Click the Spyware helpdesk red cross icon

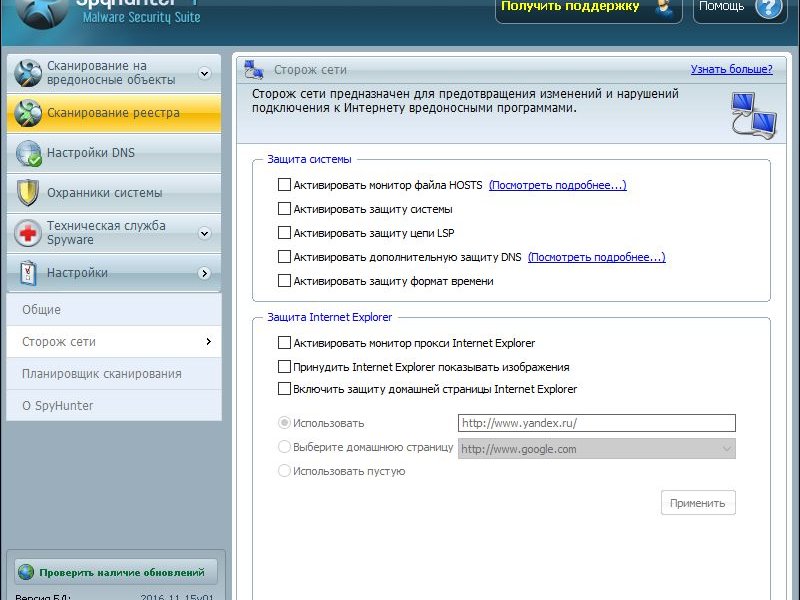(28, 233)
